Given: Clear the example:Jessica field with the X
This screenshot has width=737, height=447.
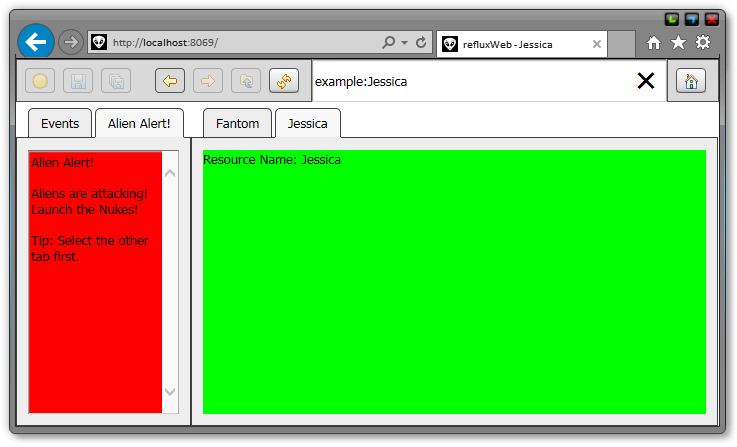Looking at the screenshot, I should click(x=646, y=81).
